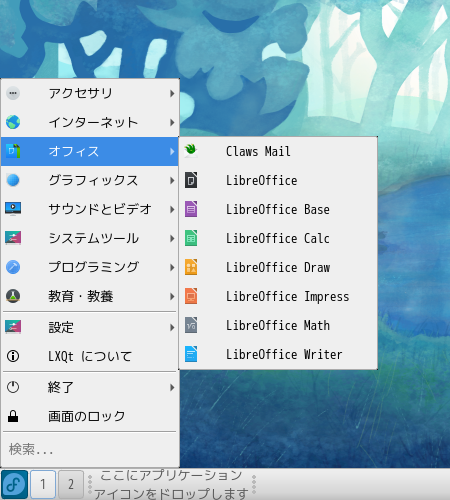Screen dimensions: 450x500
Task: Launch LibreOffice Writer
Action: [x=278, y=354]
